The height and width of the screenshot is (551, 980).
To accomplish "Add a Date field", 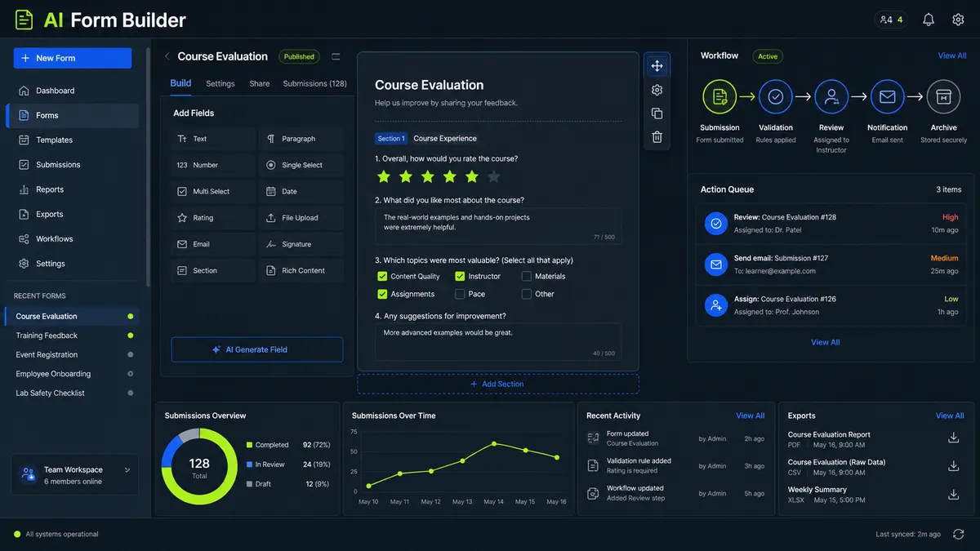I will (x=301, y=191).
